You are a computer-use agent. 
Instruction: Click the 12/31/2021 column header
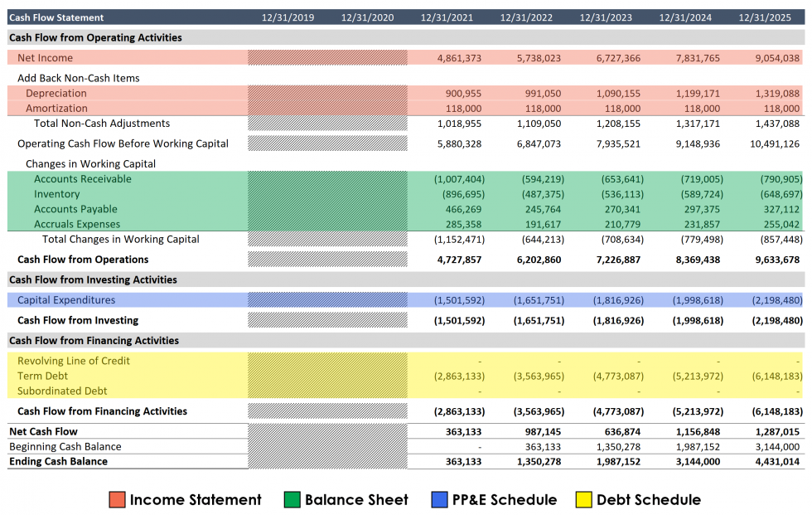447,17
